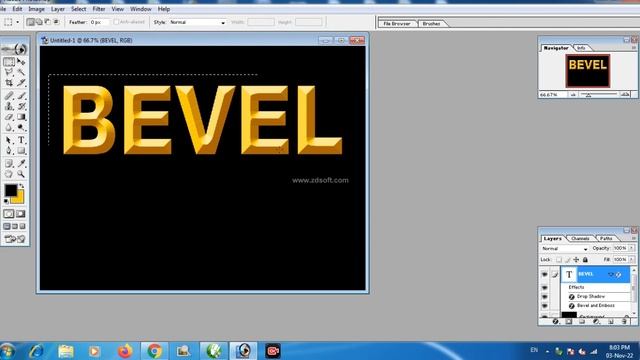This screenshot has width=640, height=360.
Task: Open the File Browser tab
Action: 397,24
